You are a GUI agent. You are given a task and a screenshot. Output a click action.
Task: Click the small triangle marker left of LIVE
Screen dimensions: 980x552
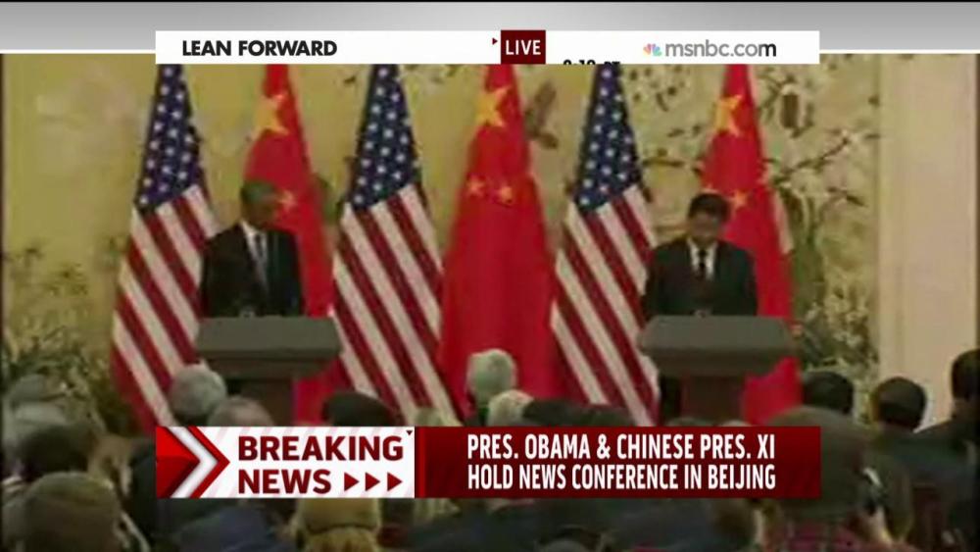point(495,42)
